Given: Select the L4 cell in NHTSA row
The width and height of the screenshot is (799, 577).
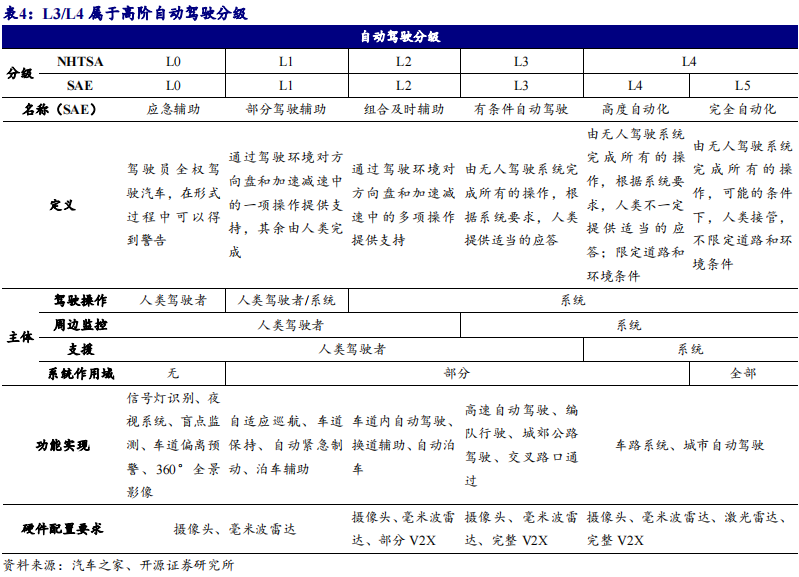Looking at the screenshot, I should click(x=688, y=61).
